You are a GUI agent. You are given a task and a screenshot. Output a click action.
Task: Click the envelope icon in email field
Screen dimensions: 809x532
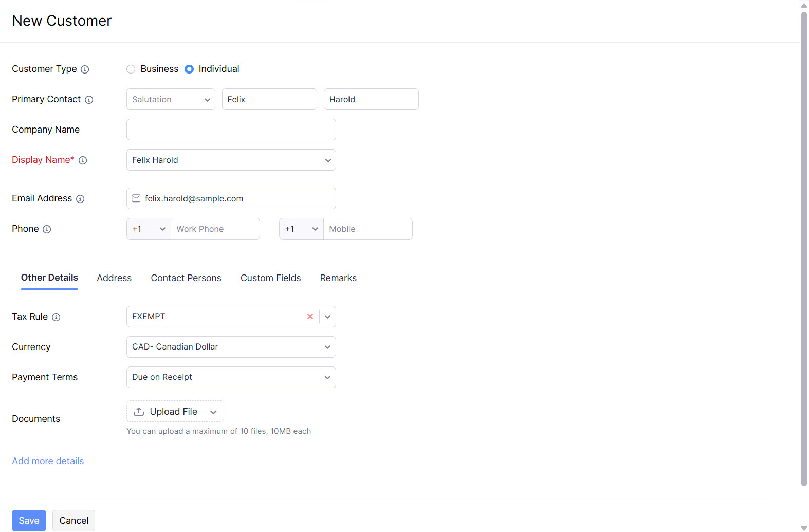136,198
